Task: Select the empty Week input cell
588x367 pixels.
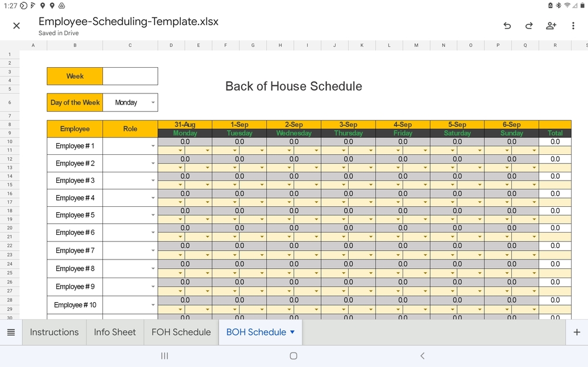Action: [130, 76]
